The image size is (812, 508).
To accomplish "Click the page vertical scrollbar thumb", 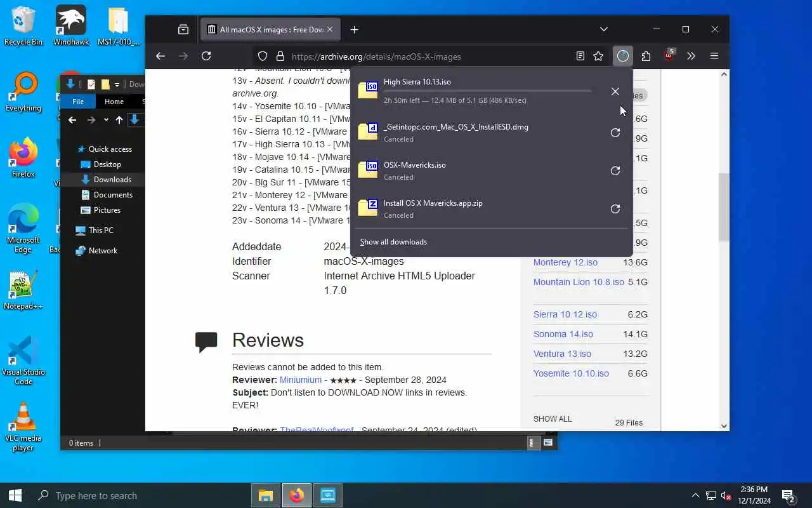I will 724,206.
